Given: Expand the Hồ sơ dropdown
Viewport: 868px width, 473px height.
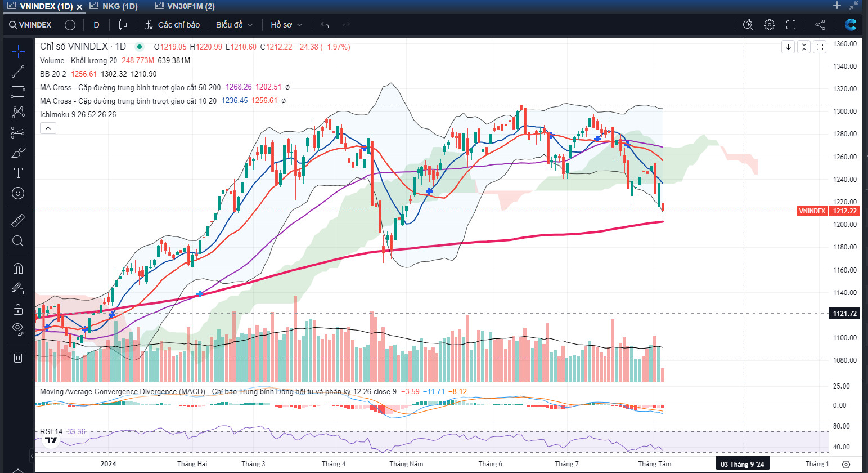Looking at the screenshot, I should (286, 25).
